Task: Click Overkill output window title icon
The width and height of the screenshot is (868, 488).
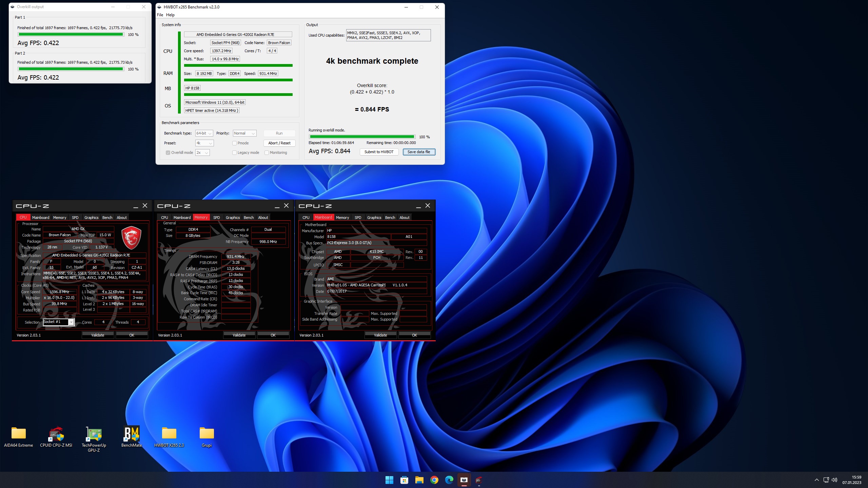Action: tap(13, 7)
